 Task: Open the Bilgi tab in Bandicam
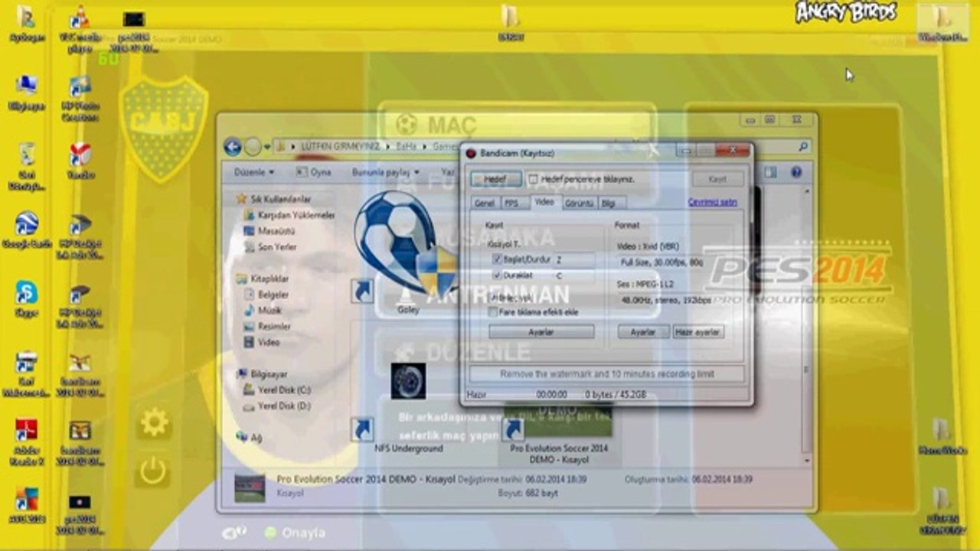coord(612,204)
